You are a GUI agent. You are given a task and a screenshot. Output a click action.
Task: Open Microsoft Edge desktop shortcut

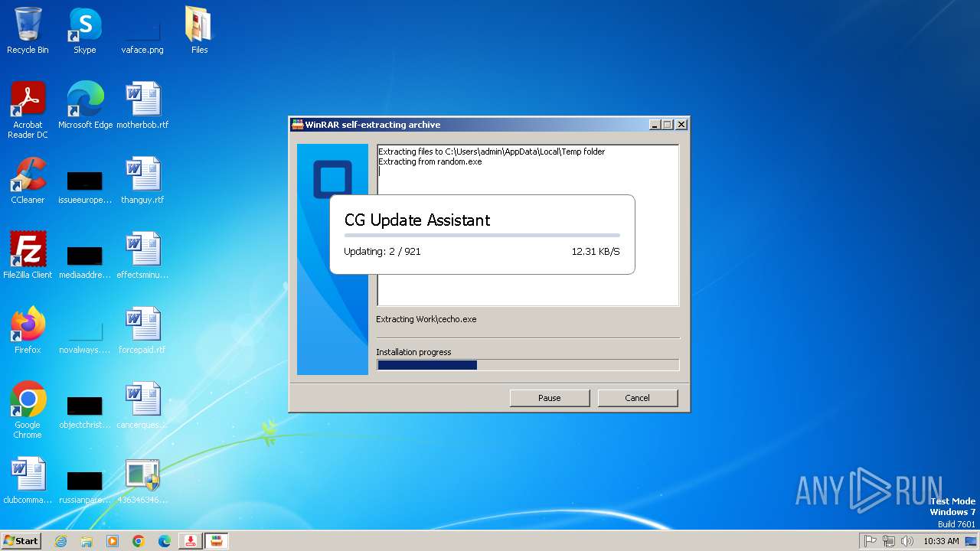[x=85, y=106]
